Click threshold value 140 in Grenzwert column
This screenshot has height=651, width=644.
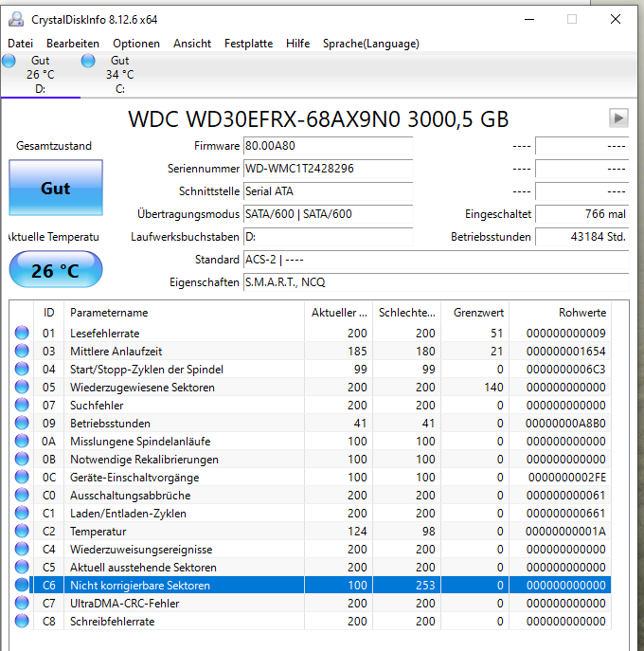[493, 387]
